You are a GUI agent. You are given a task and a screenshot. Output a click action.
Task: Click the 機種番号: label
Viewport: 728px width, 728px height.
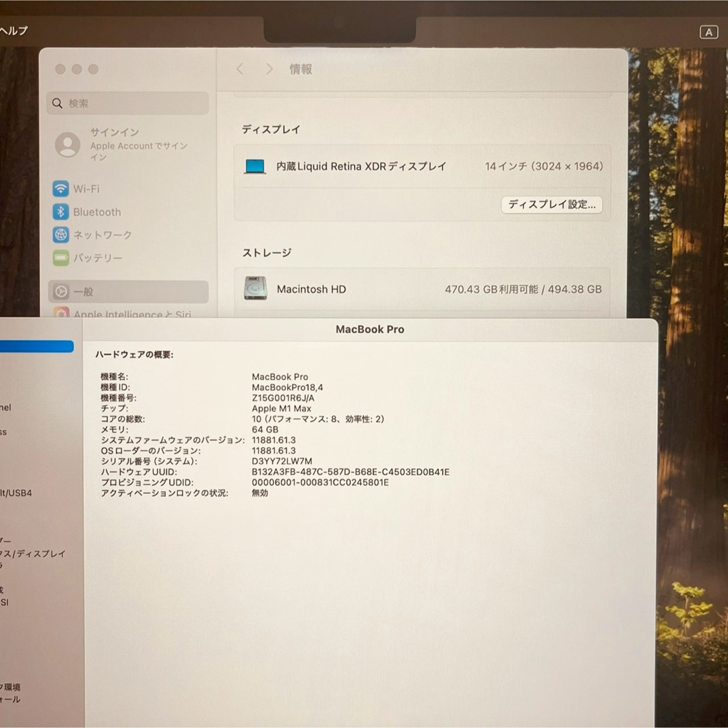point(119,398)
